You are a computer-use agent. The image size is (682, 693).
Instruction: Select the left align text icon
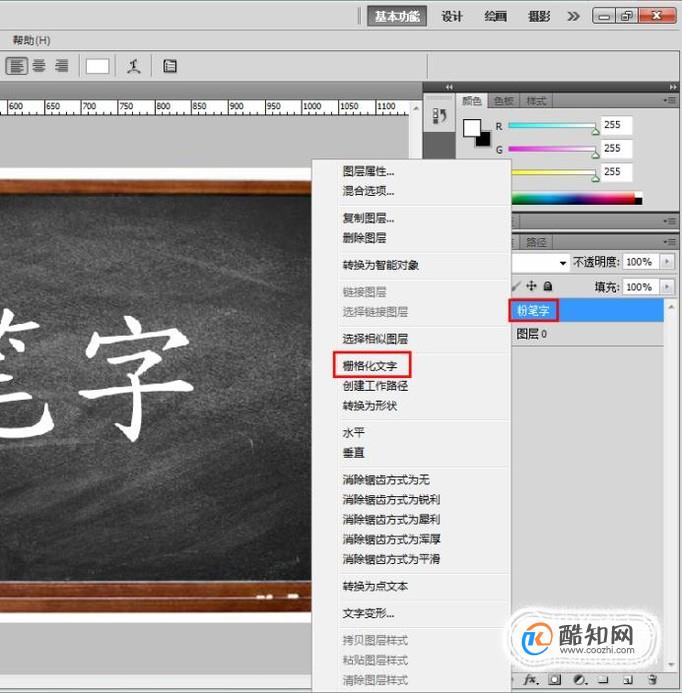[x=17, y=66]
